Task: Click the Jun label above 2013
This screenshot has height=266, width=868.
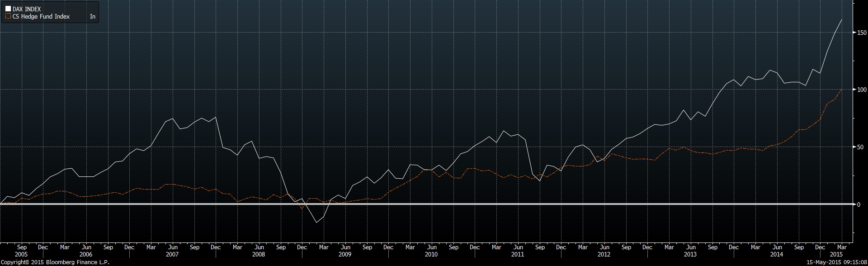Action: 690,247
